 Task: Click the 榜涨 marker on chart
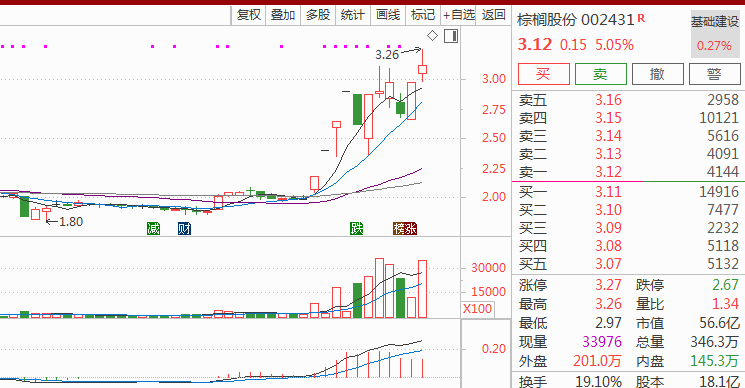405,229
